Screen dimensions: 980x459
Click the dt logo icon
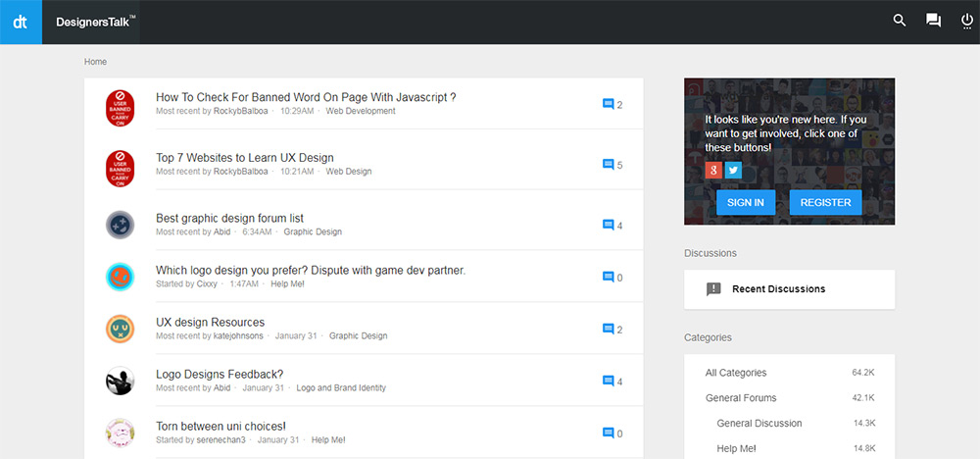(x=21, y=22)
